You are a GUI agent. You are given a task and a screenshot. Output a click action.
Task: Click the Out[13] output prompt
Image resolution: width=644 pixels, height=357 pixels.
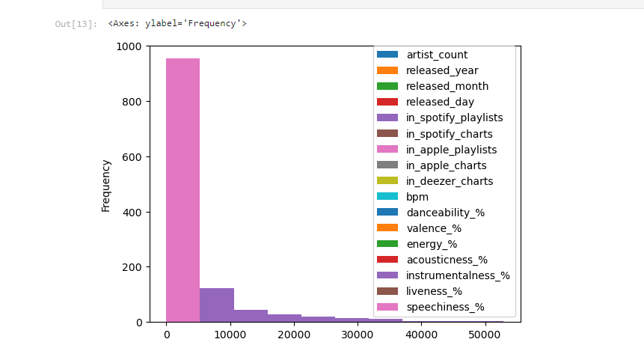pyautogui.click(x=76, y=24)
